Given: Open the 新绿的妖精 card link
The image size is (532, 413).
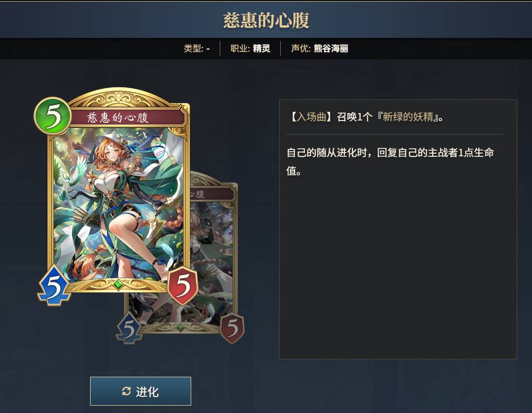Looking at the screenshot, I should tap(408, 117).
